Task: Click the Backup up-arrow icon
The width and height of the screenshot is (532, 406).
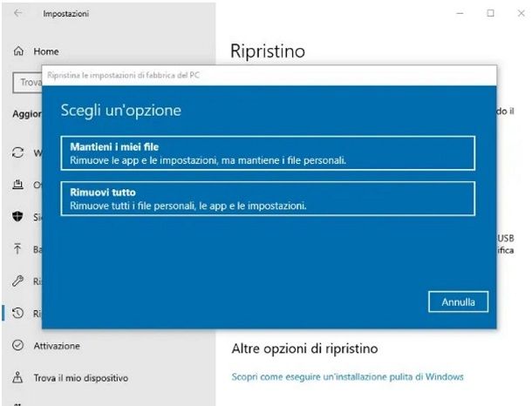Action: click(17, 249)
